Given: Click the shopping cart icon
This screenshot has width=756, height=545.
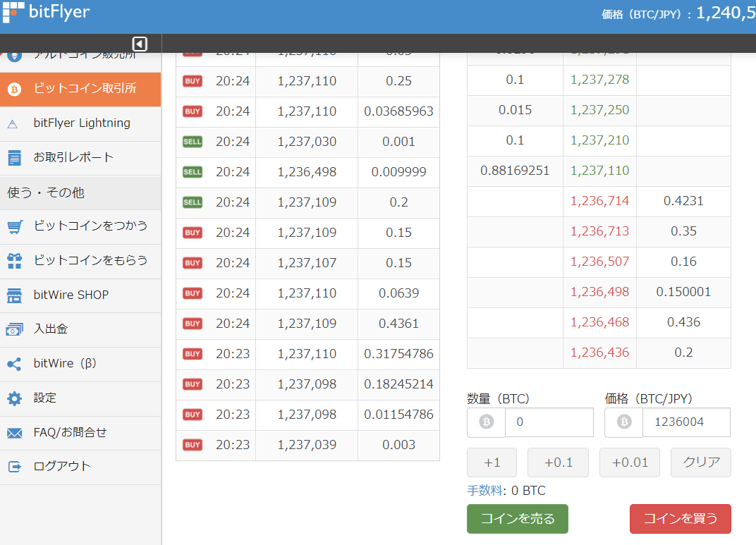Looking at the screenshot, I should 15,227.
